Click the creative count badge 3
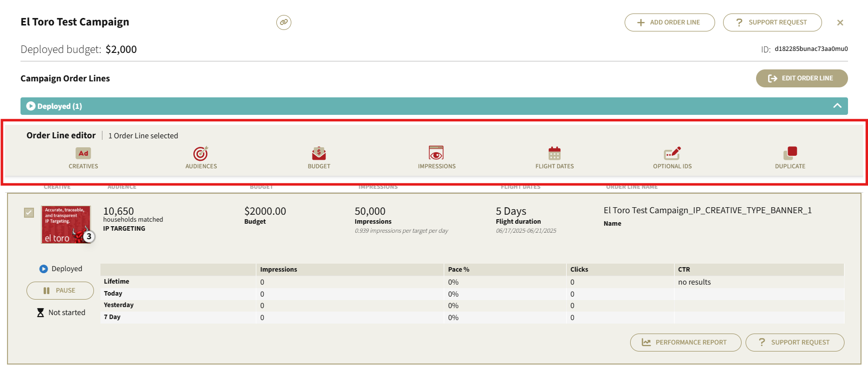 89,236
